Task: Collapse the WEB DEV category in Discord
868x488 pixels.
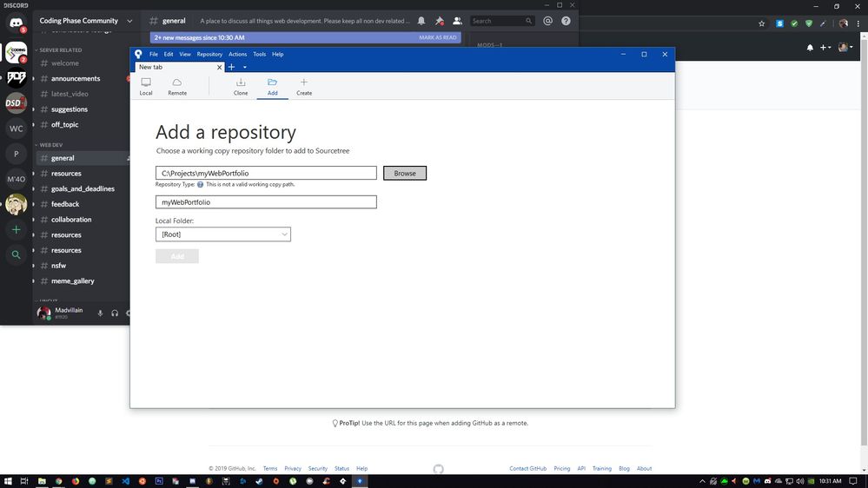Action: [x=50, y=145]
